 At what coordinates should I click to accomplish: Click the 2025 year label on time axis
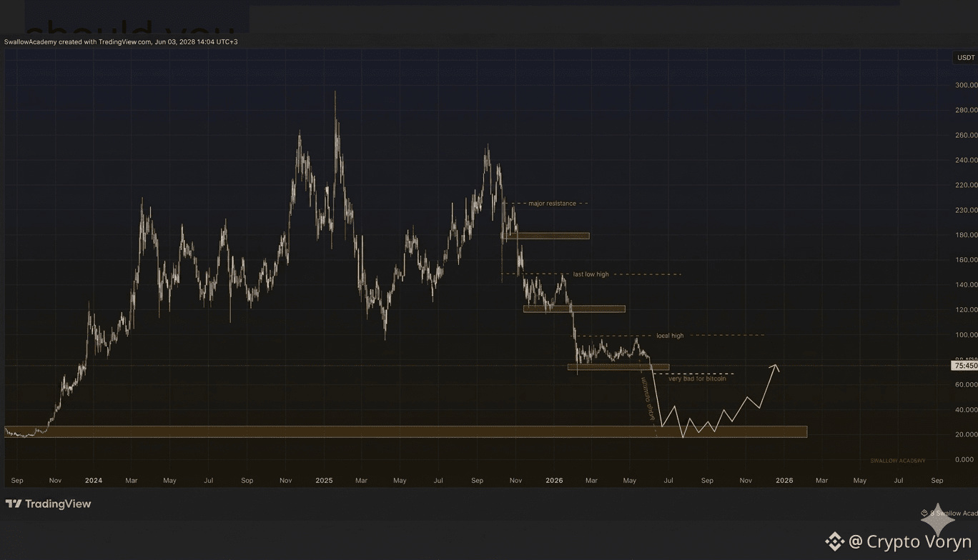(325, 481)
